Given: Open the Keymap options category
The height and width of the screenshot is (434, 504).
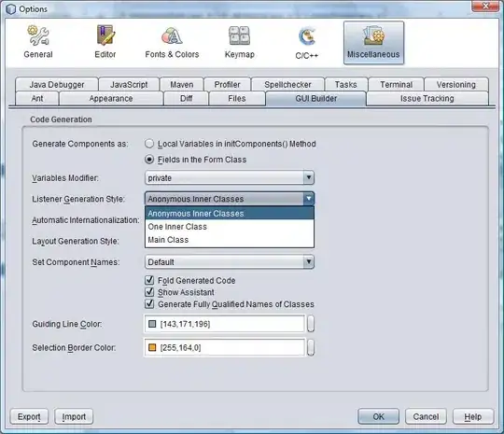Looking at the screenshot, I should pyautogui.click(x=240, y=42).
